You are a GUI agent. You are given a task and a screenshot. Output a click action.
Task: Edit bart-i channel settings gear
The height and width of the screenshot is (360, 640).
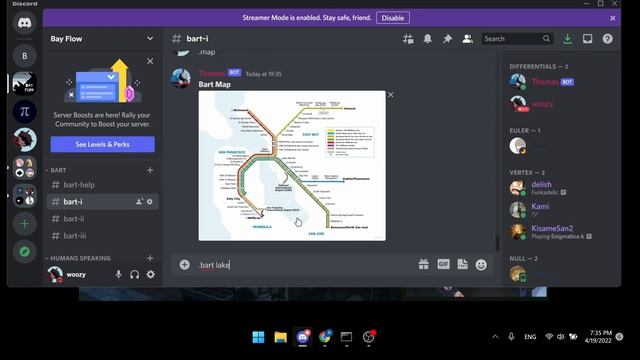(150, 202)
